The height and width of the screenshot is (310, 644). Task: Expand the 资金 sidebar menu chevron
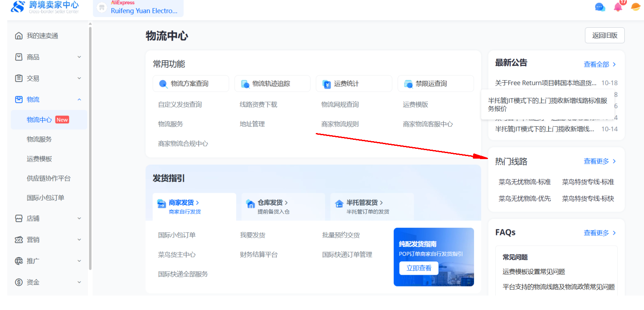pos(79,282)
